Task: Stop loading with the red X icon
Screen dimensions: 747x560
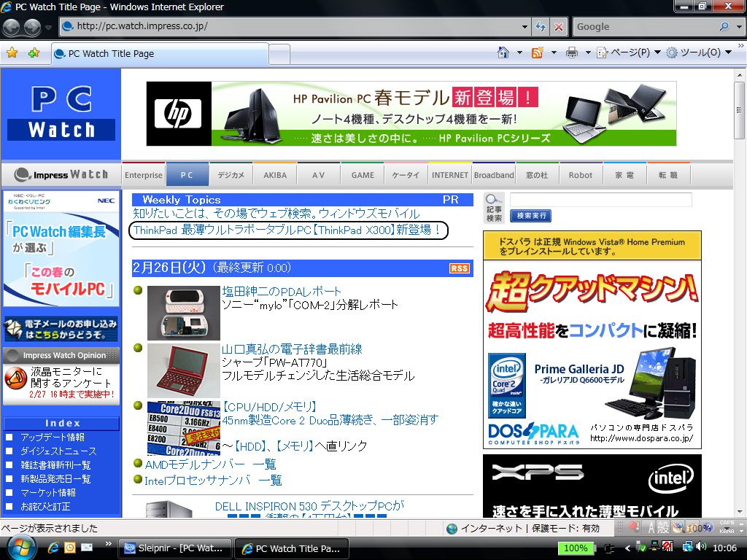Action: tap(558, 27)
